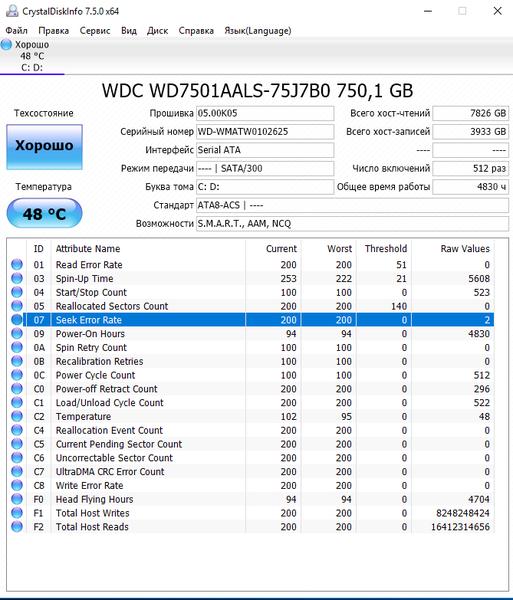Click the Хорошо health status button
Viewport: 513px width, 600px height.
click(44, 147)
